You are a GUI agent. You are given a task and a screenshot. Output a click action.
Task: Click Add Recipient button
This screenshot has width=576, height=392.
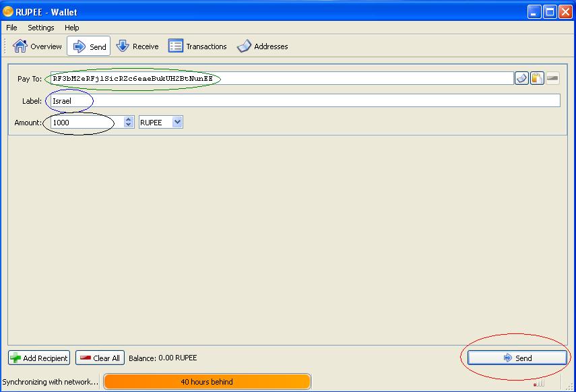tap(39, 358)
